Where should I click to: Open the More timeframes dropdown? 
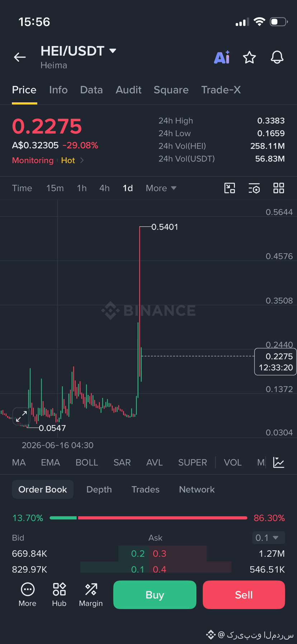(161, 188)
